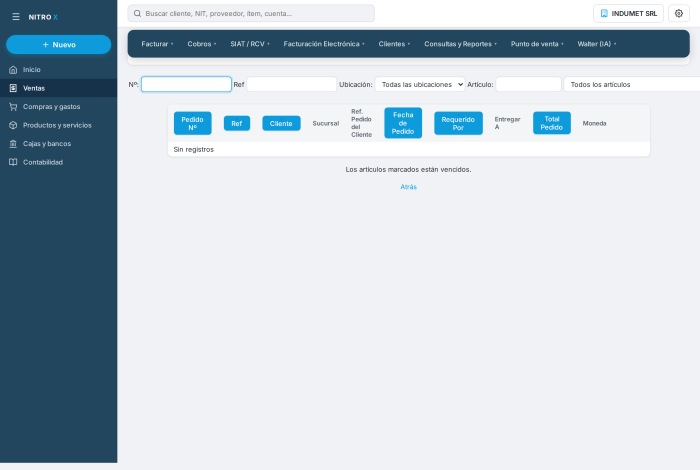Expand the Facturar menu

(x=157, y=44)
